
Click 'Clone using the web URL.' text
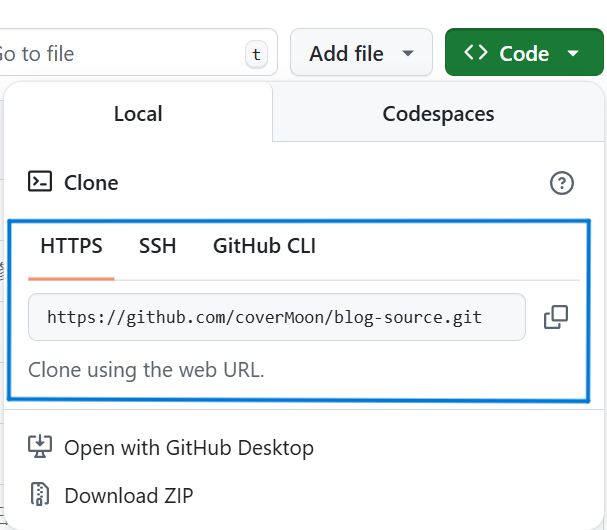(x=146, y=370)
